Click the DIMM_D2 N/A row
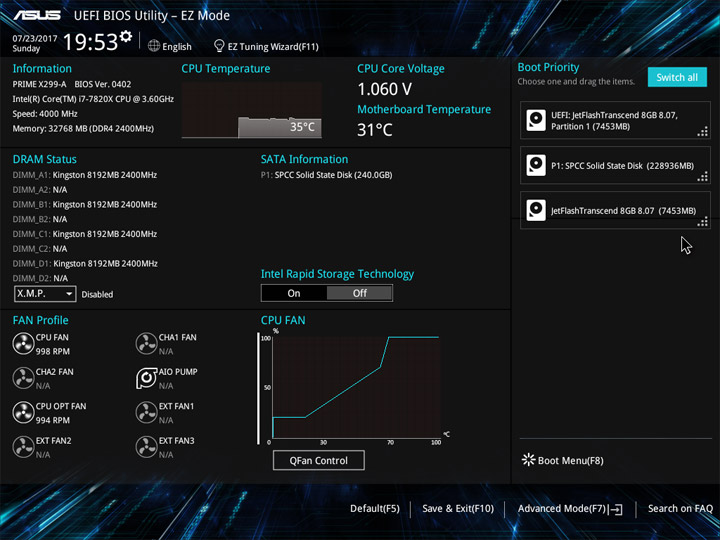Viewport: 720px width, 540px height. [40, 278]
